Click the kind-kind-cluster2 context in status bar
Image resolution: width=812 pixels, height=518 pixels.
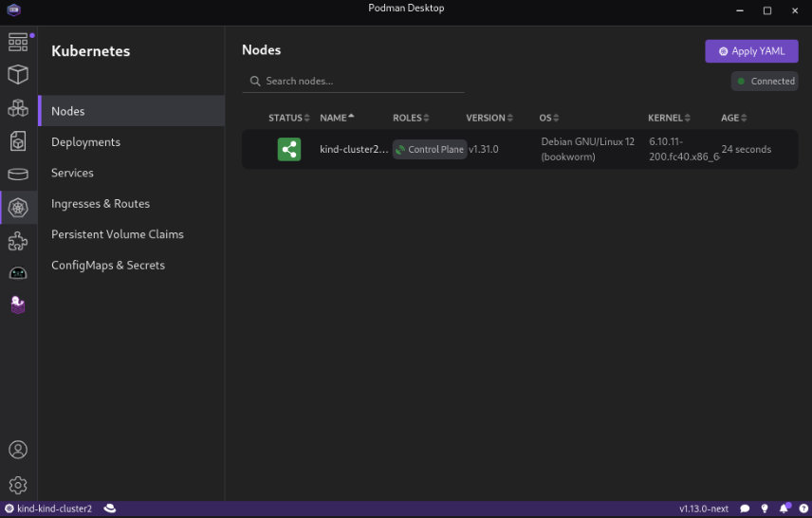48,509
